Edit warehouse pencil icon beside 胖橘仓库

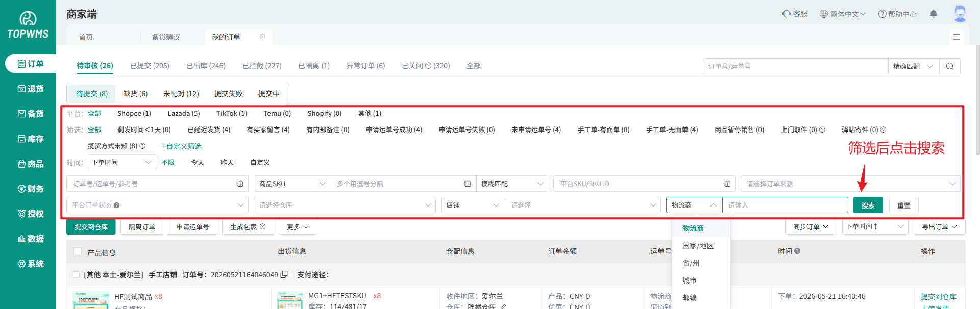point(503,306)
